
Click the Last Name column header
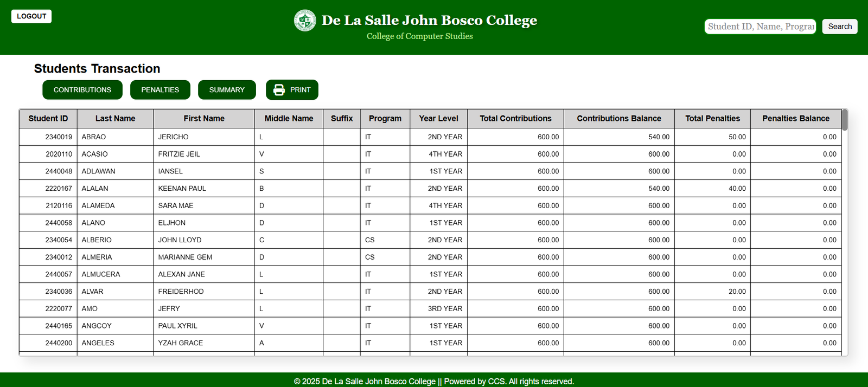click(115, 119)
